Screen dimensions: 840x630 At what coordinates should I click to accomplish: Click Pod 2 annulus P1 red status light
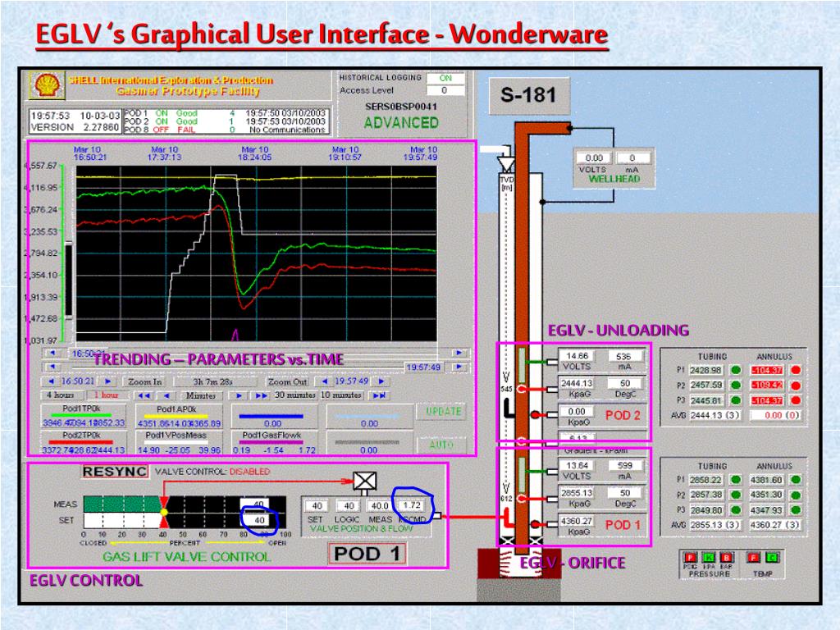coord(796,370)
